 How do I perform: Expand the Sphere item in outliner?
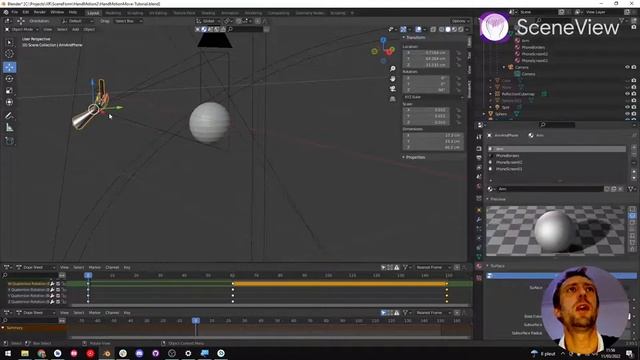[x=484, y=114]
